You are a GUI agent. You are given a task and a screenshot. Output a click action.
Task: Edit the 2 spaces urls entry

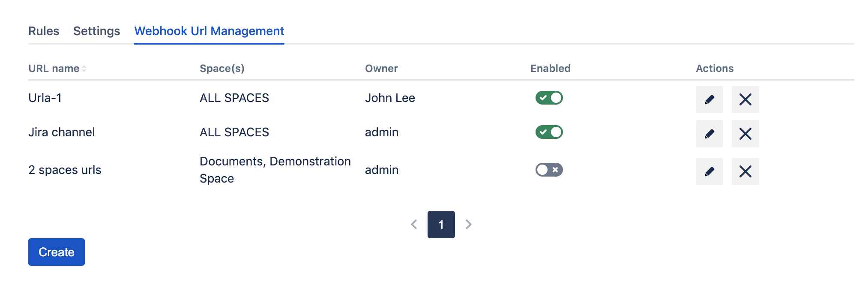[709, 171]
